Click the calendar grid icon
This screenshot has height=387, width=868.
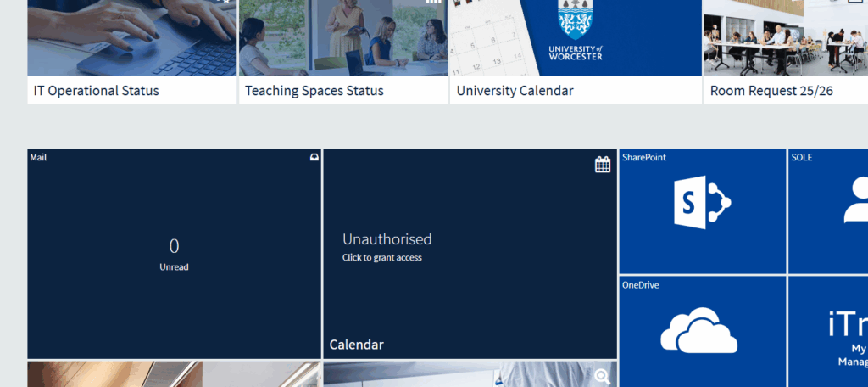603,165
